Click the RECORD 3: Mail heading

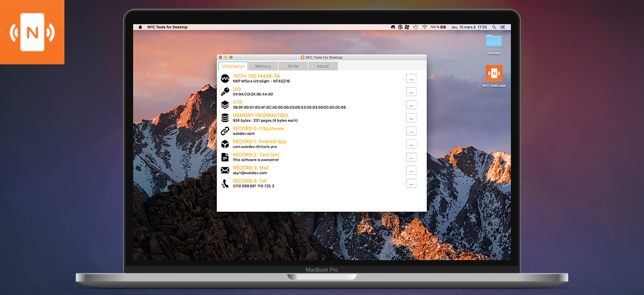point(251,168)
